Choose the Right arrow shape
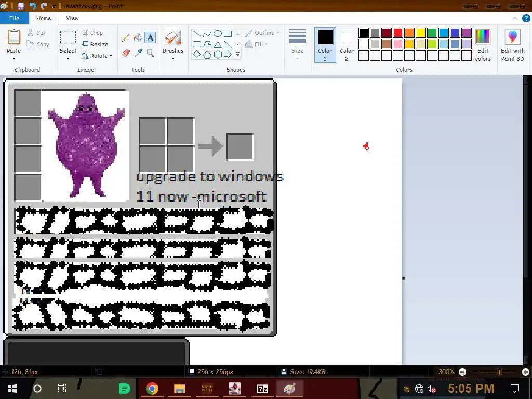The width and height of the screenshot is (532, 399). click(x=228, y=54)
